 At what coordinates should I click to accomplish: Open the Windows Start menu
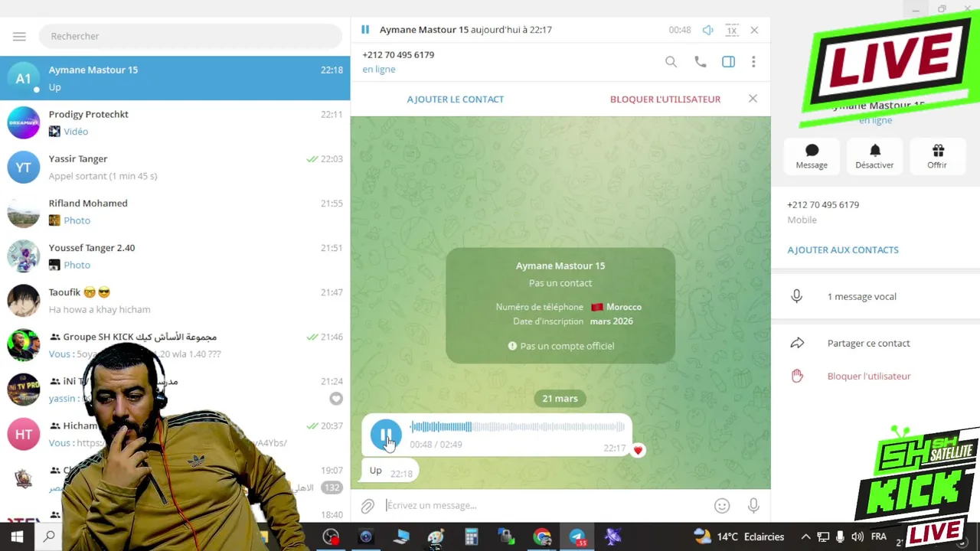[x=17, y=537]
